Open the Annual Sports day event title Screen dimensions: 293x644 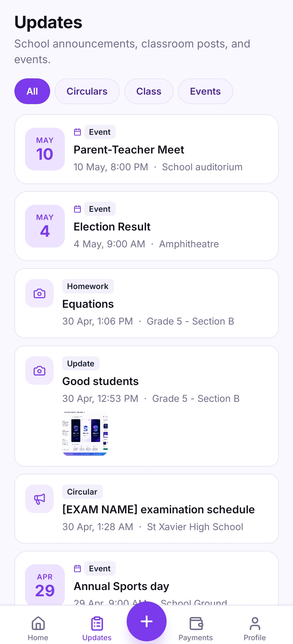click(x=121, y=586)
